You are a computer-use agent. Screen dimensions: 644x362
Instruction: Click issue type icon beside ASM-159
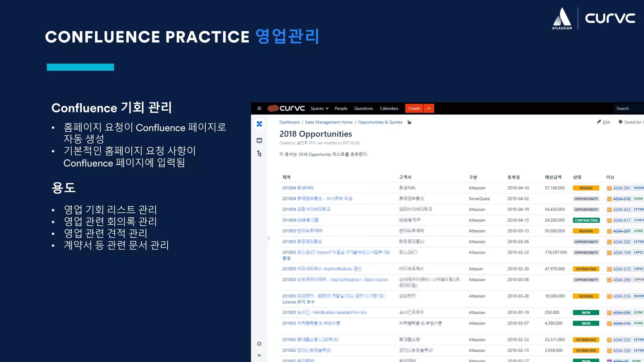(609, 253)
